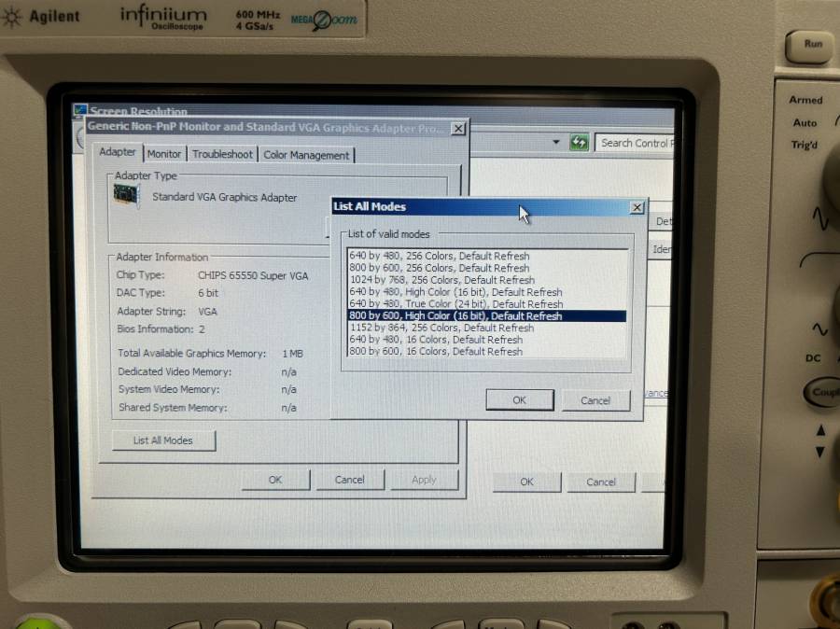Pick 1152 by 864, 256 Colors mode
The width and height of the screenshot is (840, 629).
click(441, 328)
